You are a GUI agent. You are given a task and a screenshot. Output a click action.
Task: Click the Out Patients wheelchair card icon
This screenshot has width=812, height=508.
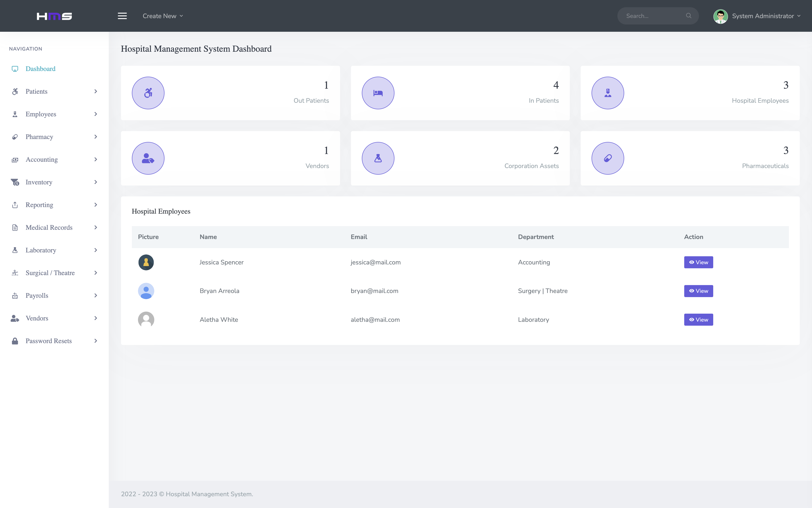click(148, 93)
